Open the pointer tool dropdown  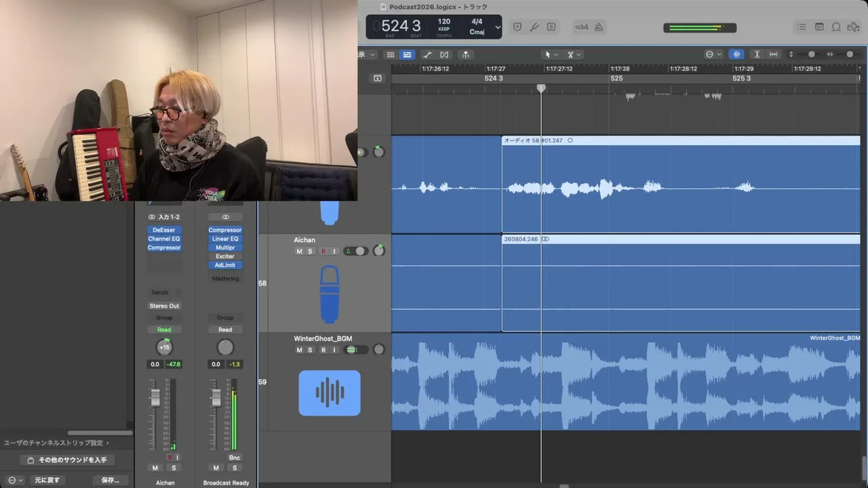[551, 54]
